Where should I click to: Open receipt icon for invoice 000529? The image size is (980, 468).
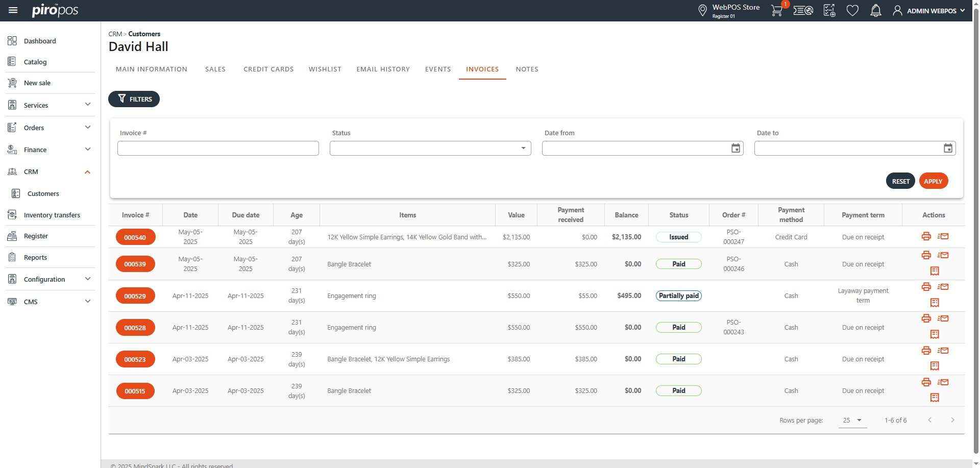click(934, 303)
